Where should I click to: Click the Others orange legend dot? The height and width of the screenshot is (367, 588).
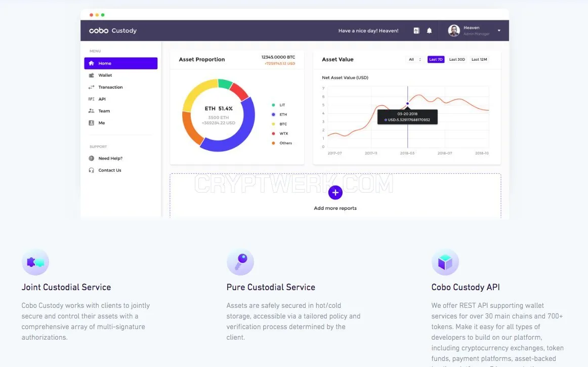coord(273,143)
